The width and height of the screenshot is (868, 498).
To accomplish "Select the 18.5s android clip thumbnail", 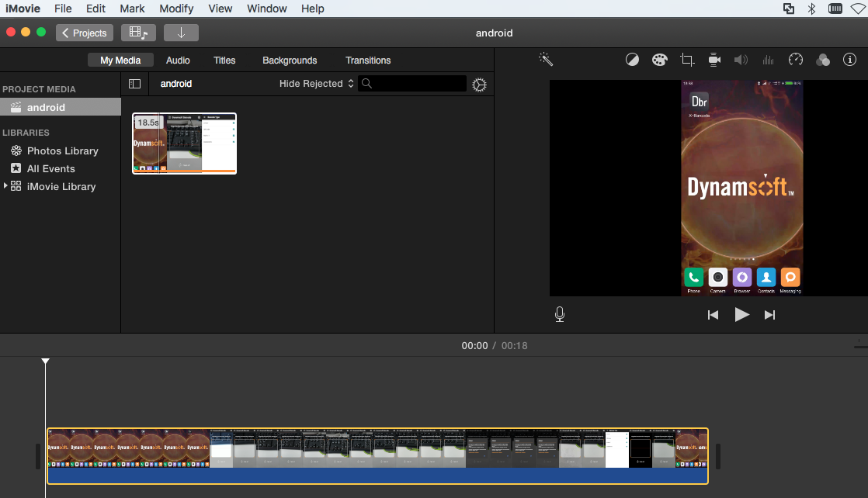I will coord(184,144).
